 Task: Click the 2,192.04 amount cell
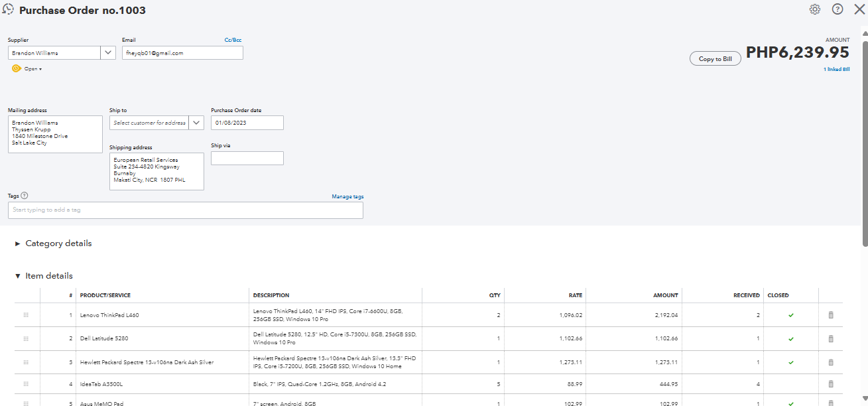[633, 315]
